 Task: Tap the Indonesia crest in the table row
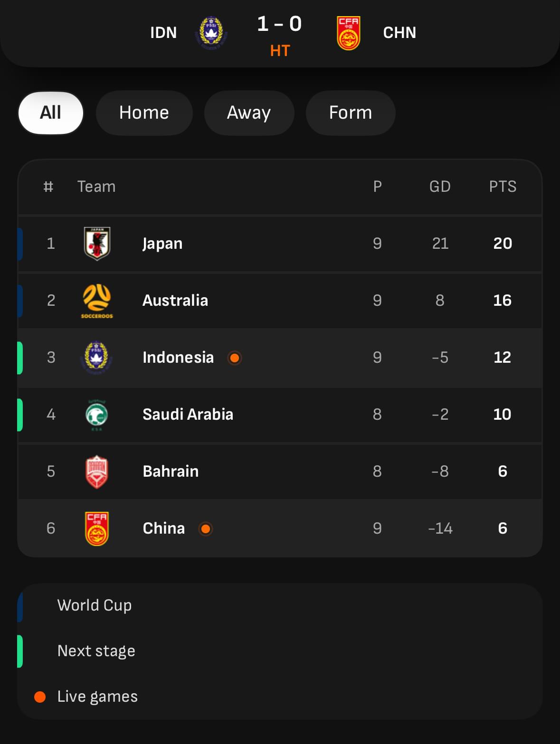point(96,358)
